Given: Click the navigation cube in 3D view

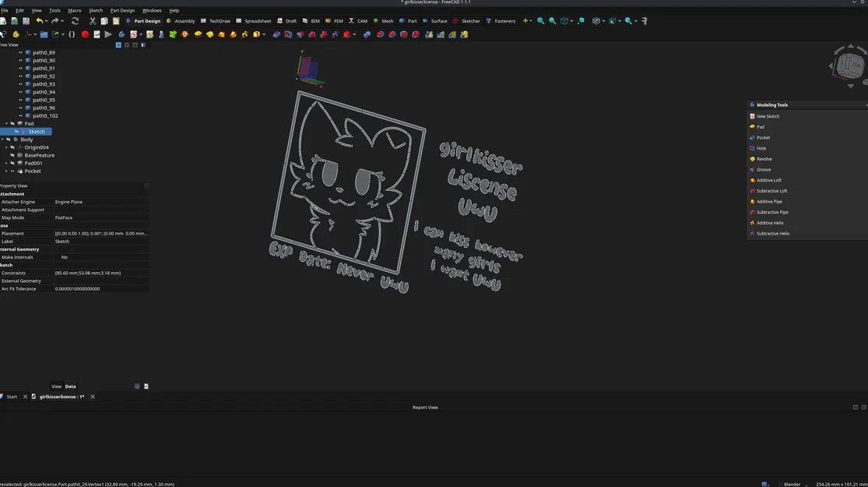Looking at the screenshot, I should pyautogui.click(x=849, y=66).
